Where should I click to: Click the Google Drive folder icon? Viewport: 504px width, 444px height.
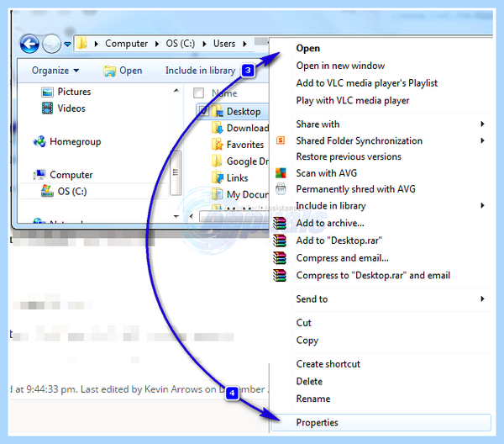pyautogui.click(x=218, y=161)
